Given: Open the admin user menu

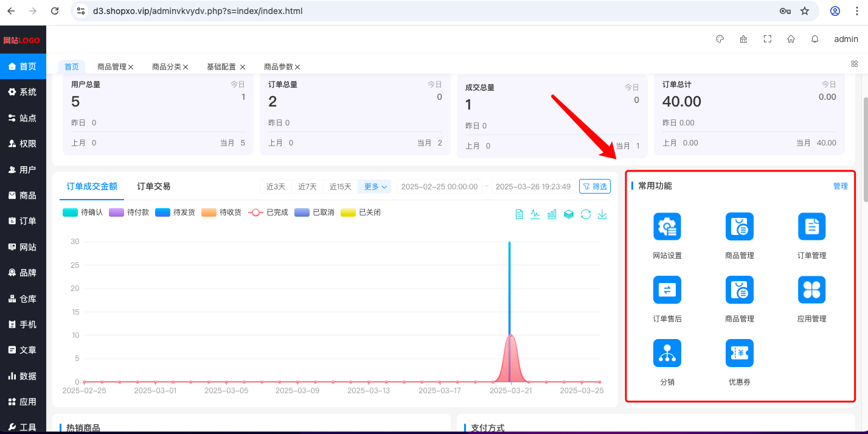Looking at the screenshot, I should tap(846, 39).
